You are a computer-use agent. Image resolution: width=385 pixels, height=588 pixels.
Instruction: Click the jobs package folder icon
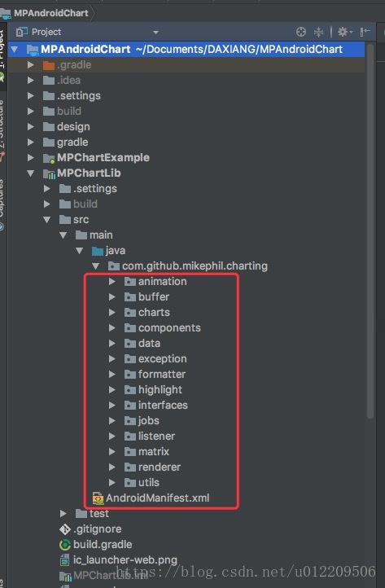click(x=130, y=421)
